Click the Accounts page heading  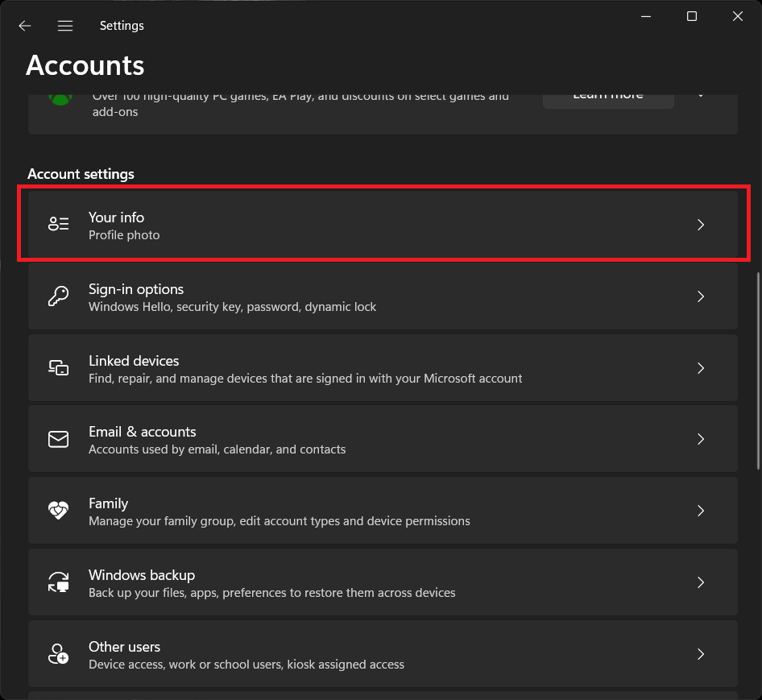pyautogui.click(x=85, y=65)
